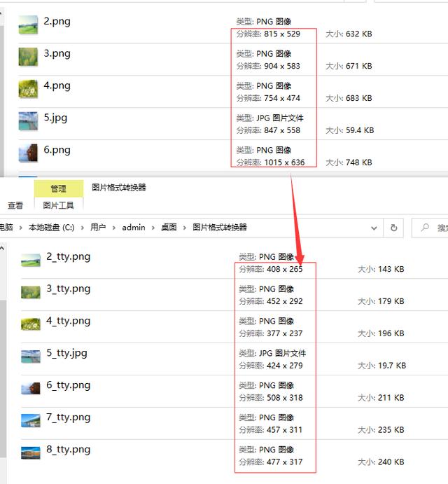The image size is (448, 484).
Task: Click the 2.png file thumbnail
Action: [28, 25]
